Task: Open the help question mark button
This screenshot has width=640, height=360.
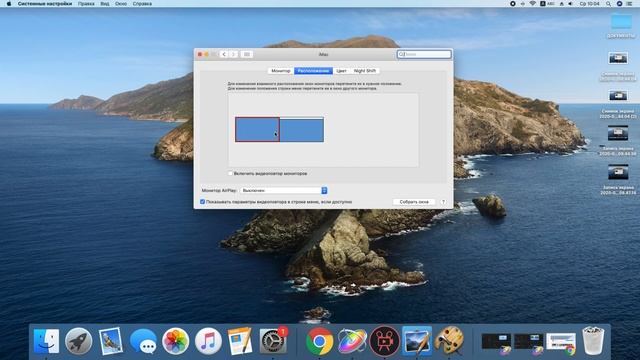Action: (443, 202)
